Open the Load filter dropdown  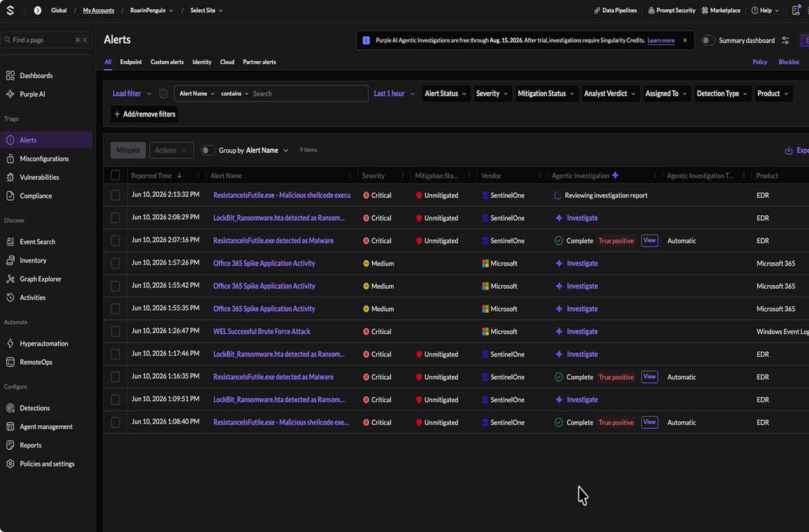coord(132,93)
